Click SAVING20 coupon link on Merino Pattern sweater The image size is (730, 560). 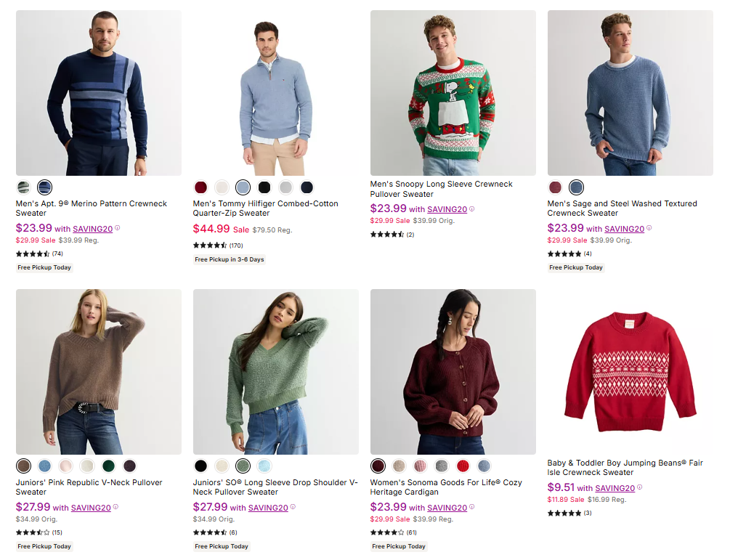click(92, 229)
